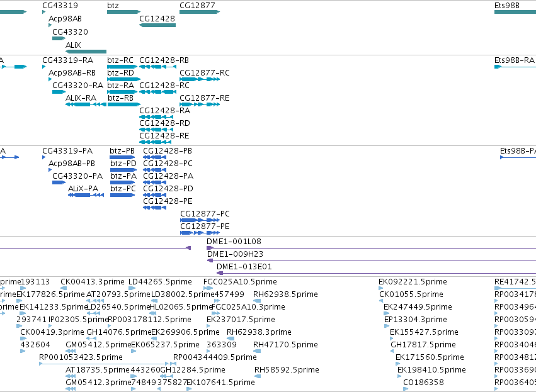Select the CG43319-RA transcript label
Image resolution: width=536 pixels, height=392 pixels.
click(67, 60)
